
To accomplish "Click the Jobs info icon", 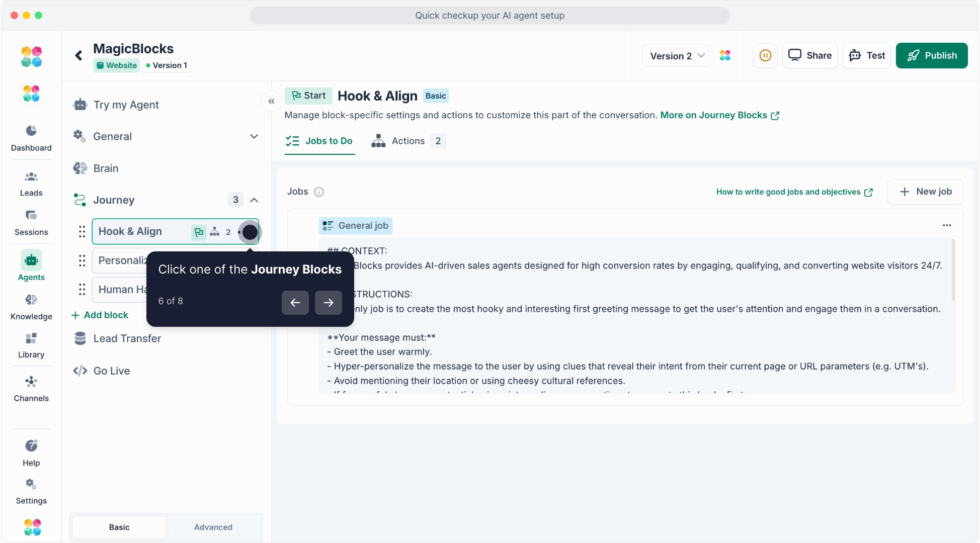I will click(x=319, y=192).
